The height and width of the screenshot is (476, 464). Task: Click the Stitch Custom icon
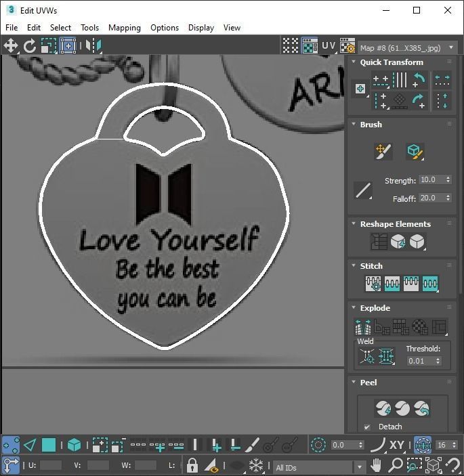point(373,284)
